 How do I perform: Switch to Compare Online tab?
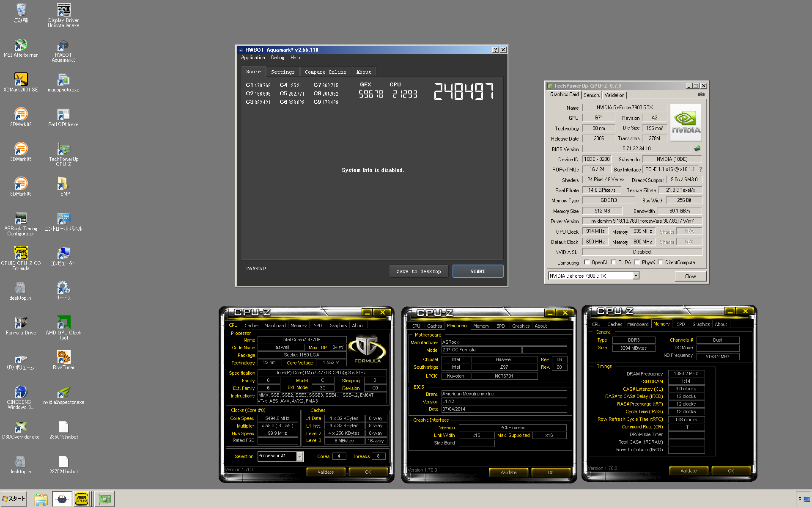point(325,72)
